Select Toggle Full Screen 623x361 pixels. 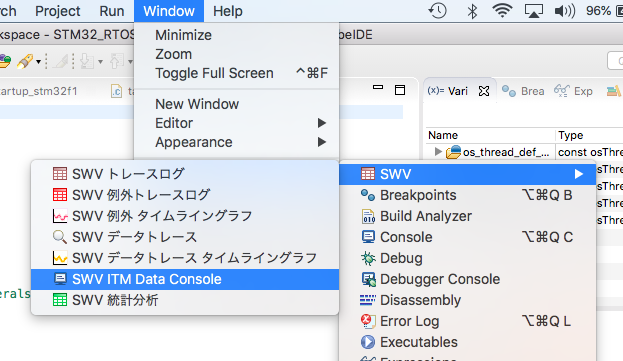[236, 73]
